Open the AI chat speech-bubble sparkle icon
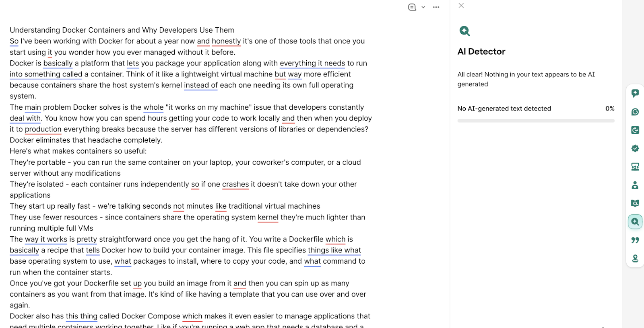This screenshot has height=328, width=644. click(635, 93)
